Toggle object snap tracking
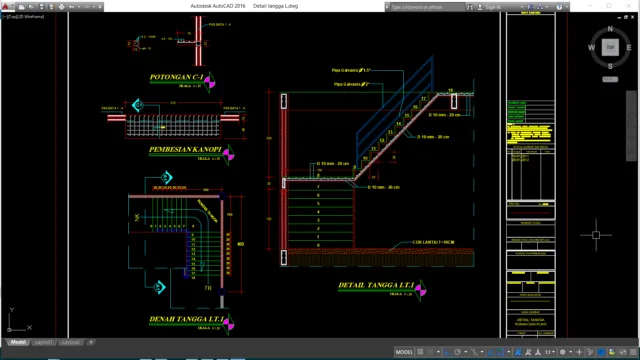The image size is (640, 360). click(x=490, y=352)
